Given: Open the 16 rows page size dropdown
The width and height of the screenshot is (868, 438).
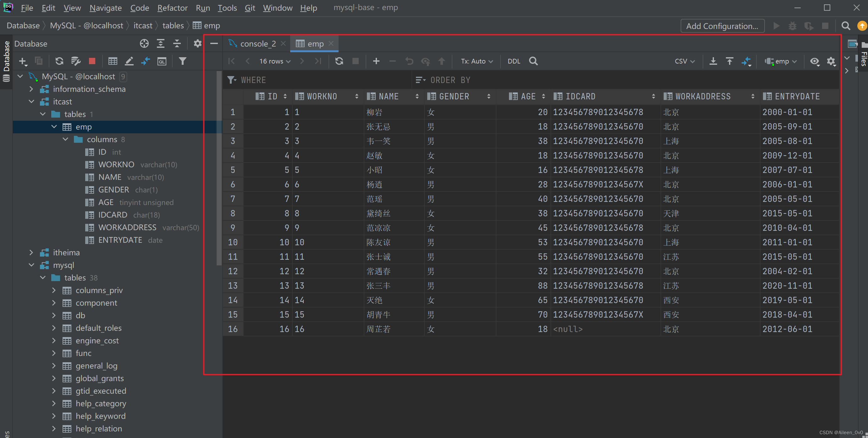Looking at the screenshot, I should click(x=275, y=61).
